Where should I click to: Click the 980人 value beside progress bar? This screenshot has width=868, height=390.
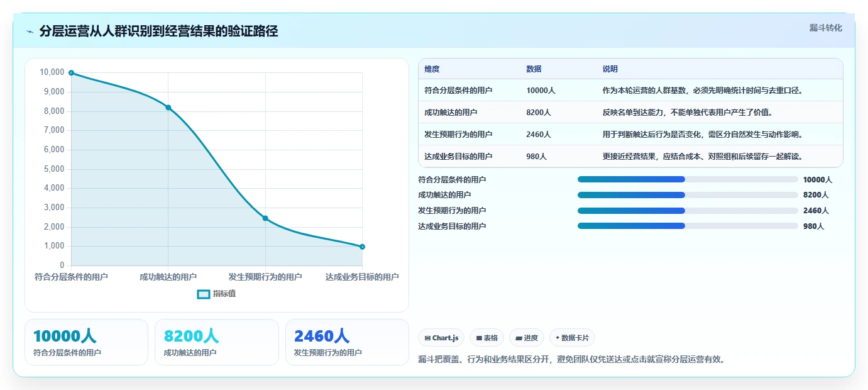pos(813,226)
